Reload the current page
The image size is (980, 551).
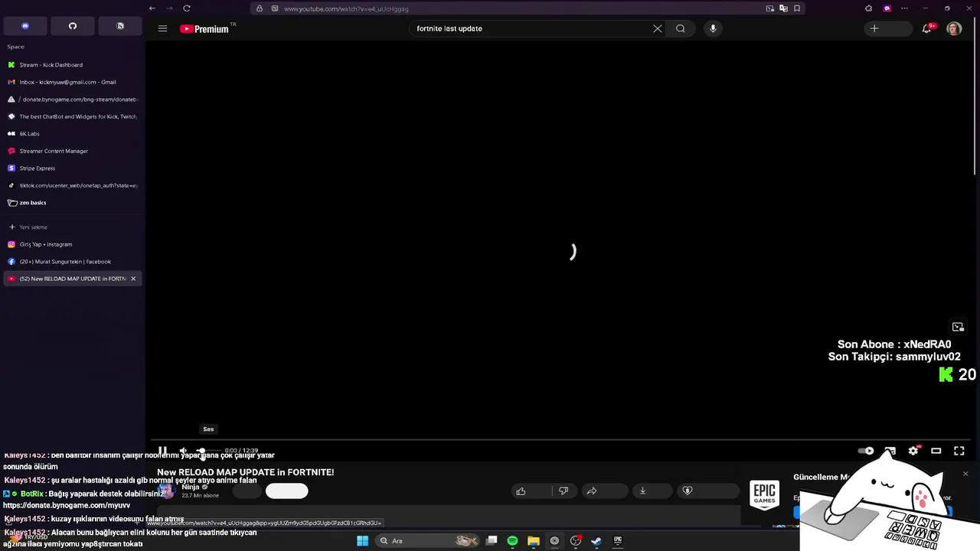[186, 8]
